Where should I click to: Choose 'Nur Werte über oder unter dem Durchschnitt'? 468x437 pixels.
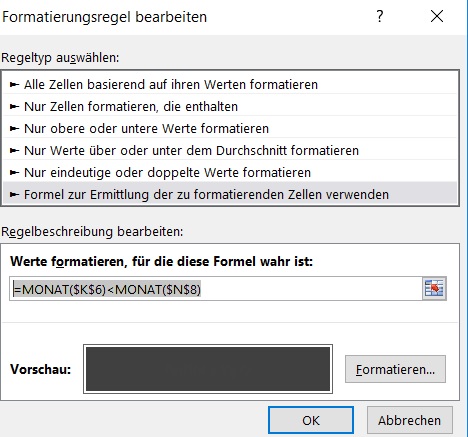(x=230, y=150)
